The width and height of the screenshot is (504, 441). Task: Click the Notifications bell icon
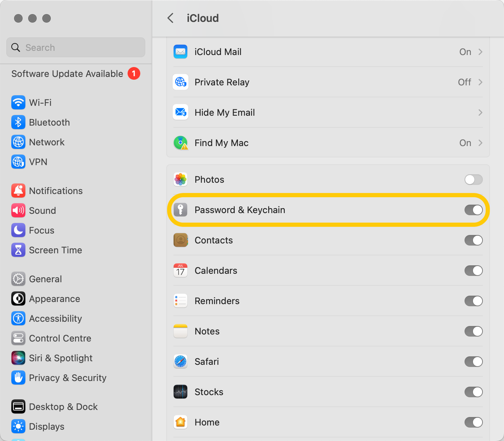pyautogui.click(x=18, y=191)
